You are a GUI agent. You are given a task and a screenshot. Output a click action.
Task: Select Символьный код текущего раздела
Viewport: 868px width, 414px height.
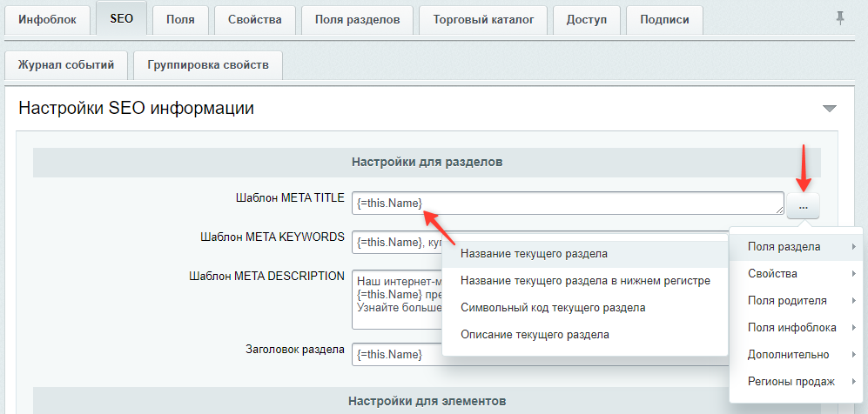584,308
